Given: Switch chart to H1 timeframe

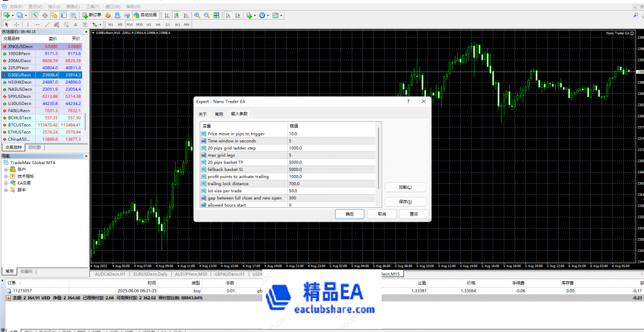Looking at the screenshot, I should 149,24.
